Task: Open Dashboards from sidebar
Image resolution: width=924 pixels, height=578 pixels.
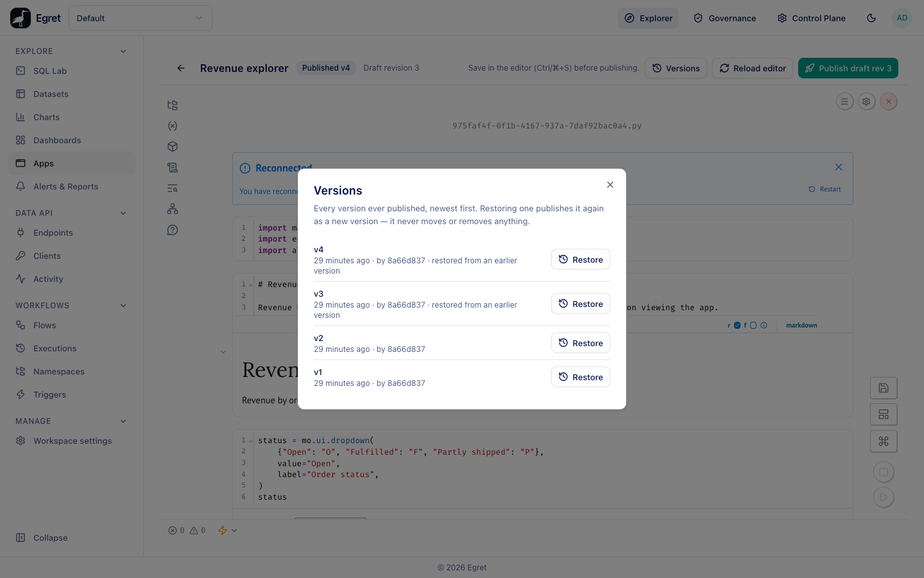Action: click(72, 140)
